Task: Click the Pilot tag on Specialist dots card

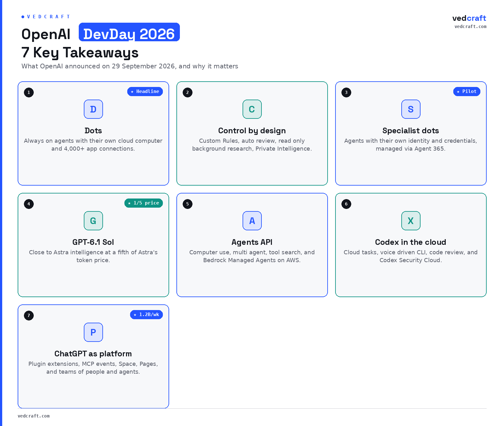Action: pos(467,91)
